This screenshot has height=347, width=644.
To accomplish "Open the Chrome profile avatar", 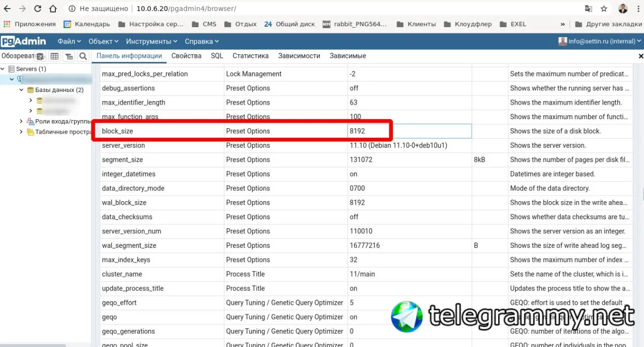I will click(623, 9).
